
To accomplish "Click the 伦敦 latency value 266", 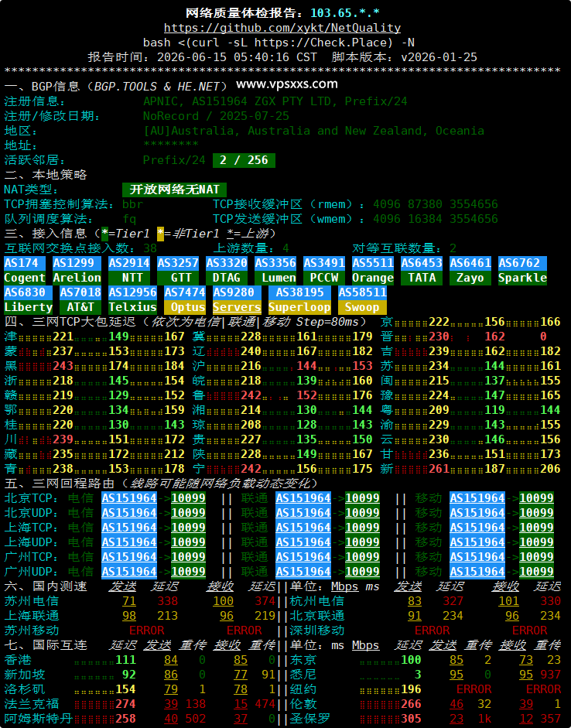I will (411, 704).
